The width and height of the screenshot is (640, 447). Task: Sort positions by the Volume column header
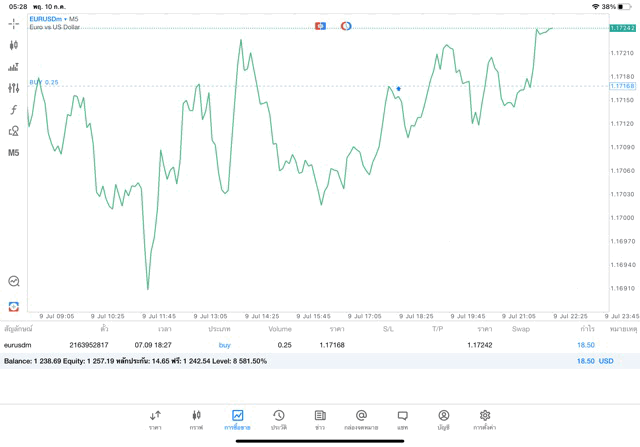tap(280, 328)
